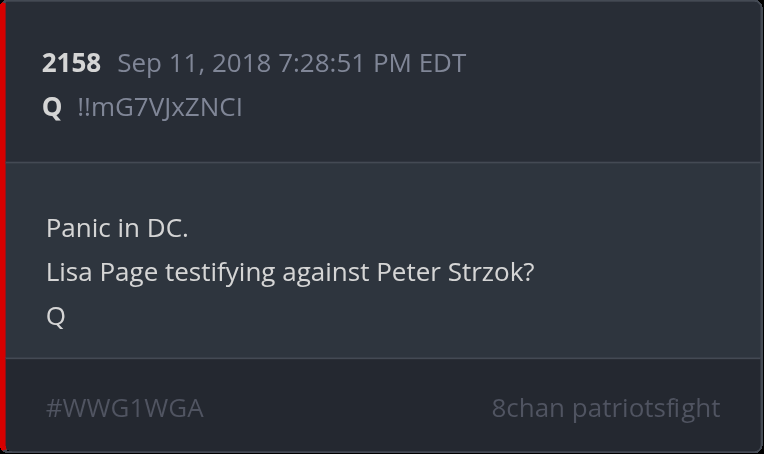764x454 pixels.
Task: Click the word "against" in the post
Action: point(326,272)
